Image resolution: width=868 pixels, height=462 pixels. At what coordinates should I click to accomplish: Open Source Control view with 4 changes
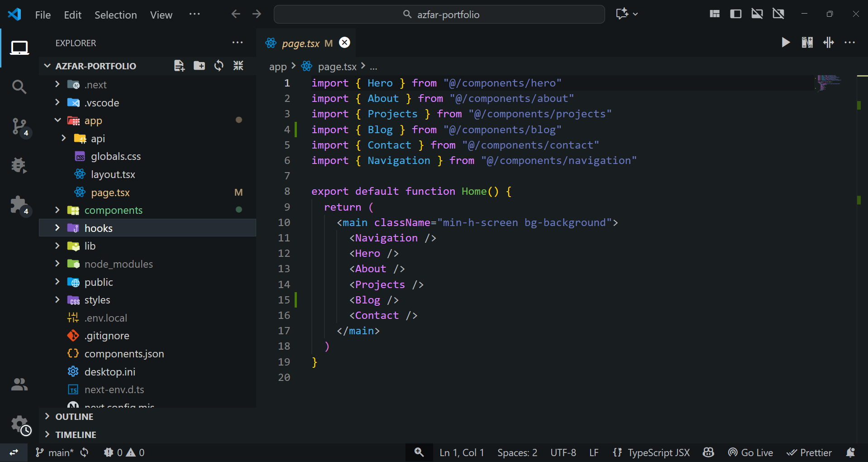[19, 126]
